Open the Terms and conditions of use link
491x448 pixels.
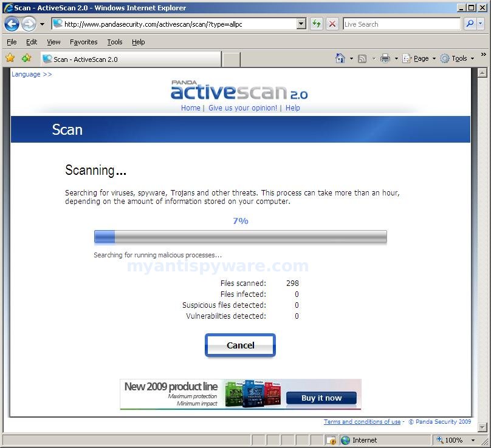click(x=363, y=421)
